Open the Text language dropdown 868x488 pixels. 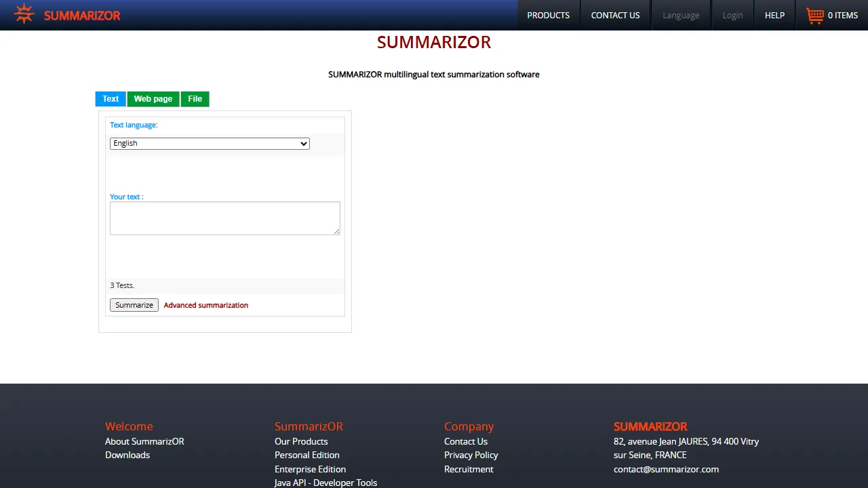tap(209, 143)
